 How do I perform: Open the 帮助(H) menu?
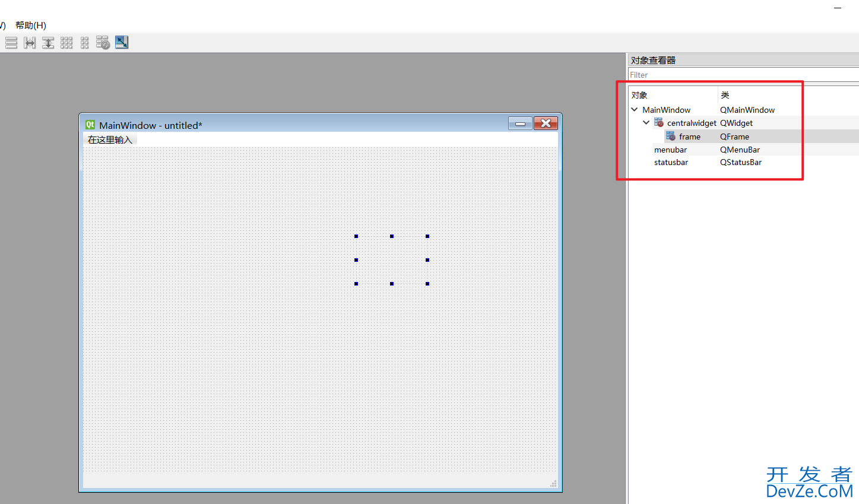coord(31,25)
